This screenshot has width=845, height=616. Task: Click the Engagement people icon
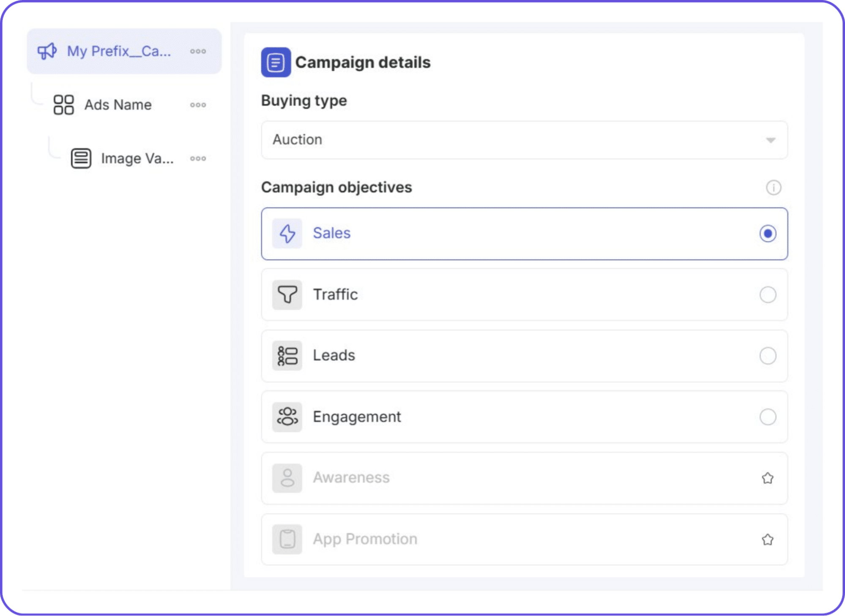[x=287, y=417]
